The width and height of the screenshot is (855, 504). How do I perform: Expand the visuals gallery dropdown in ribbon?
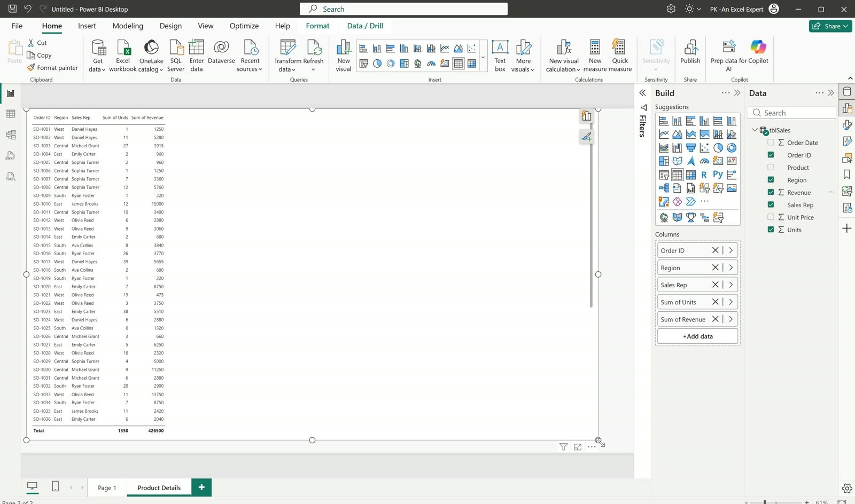(483, 57)
